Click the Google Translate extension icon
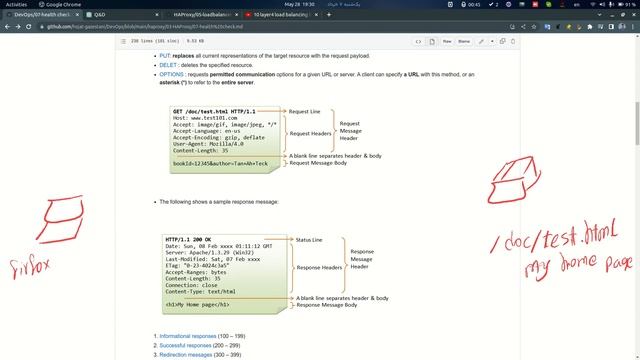 547,27
